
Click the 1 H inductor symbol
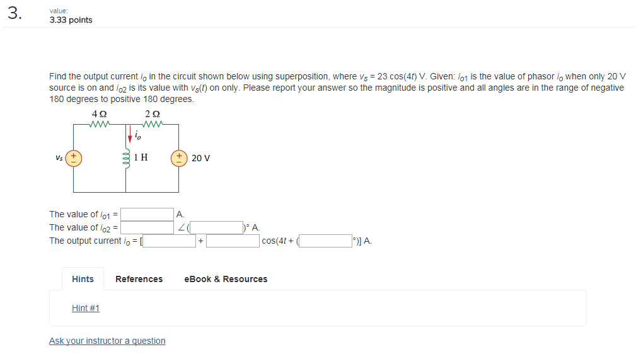click(126, 157)
